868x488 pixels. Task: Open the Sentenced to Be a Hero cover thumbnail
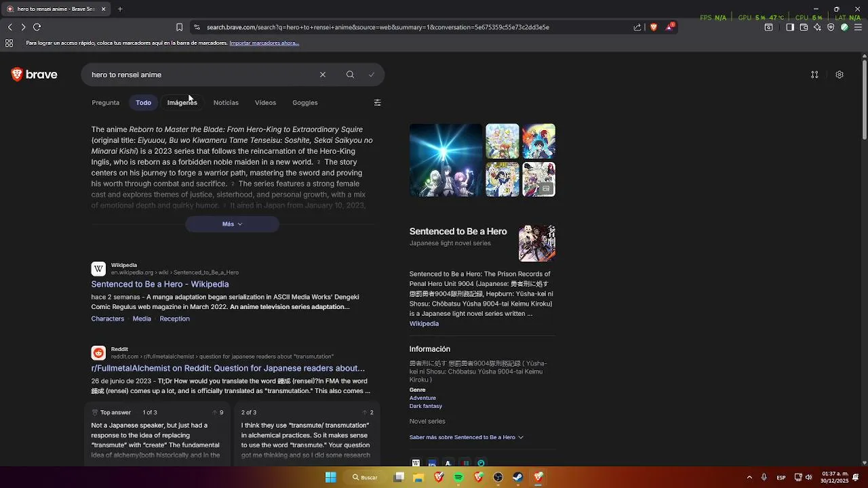pyautogui.click(x=537, y=243)
